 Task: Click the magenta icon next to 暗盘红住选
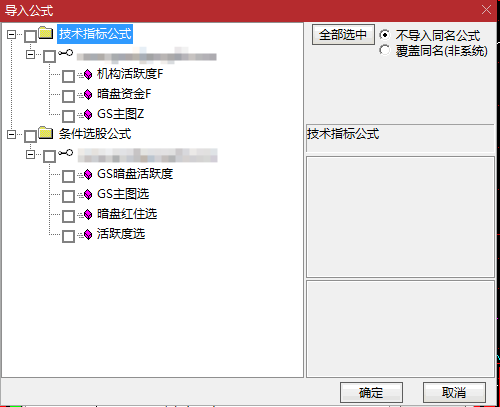pyautogui.click(x=88, y=214)
